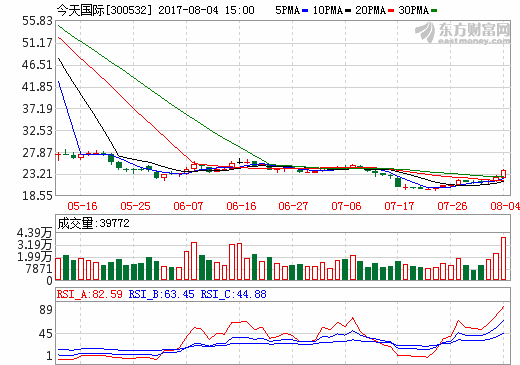This screenshot has width=520, height=365.
Task: Click the 37.19 price axis label
Action: click(37, 109)
